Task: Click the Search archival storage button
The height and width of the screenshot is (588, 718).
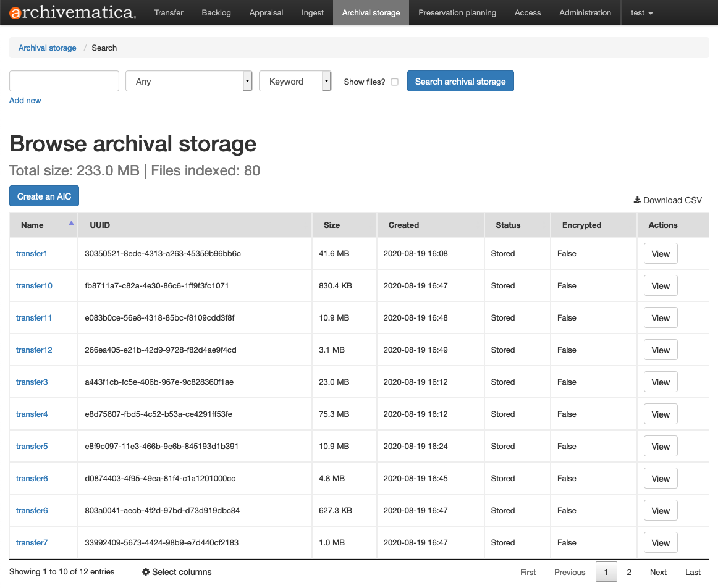Action: (460, 81)
